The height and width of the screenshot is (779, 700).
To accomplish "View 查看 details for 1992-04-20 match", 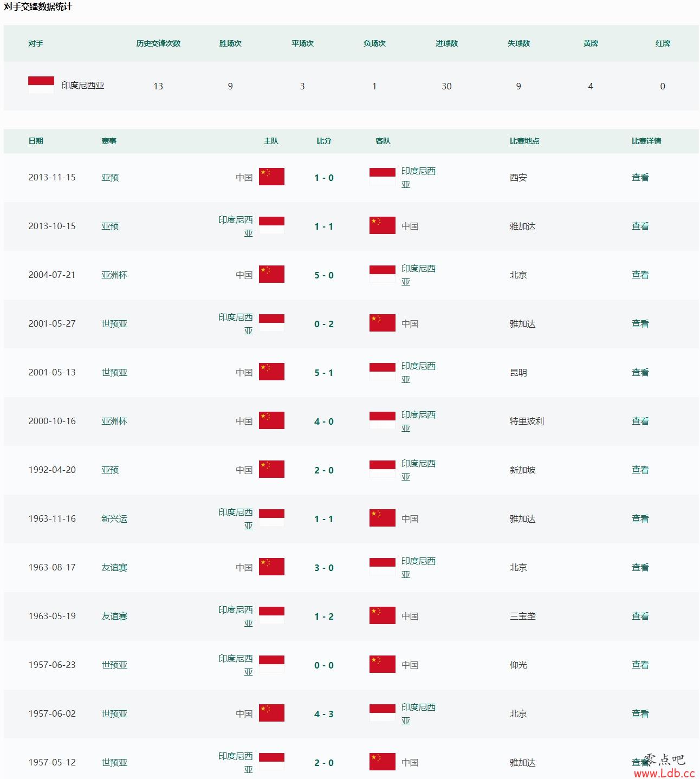I will pos(640,470).
